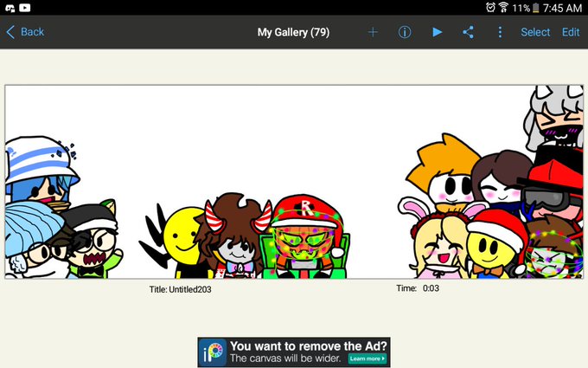Tap the Wi-Fi icon in the status bar
Viewport: 588px width, 368px height.
[503, 7]
